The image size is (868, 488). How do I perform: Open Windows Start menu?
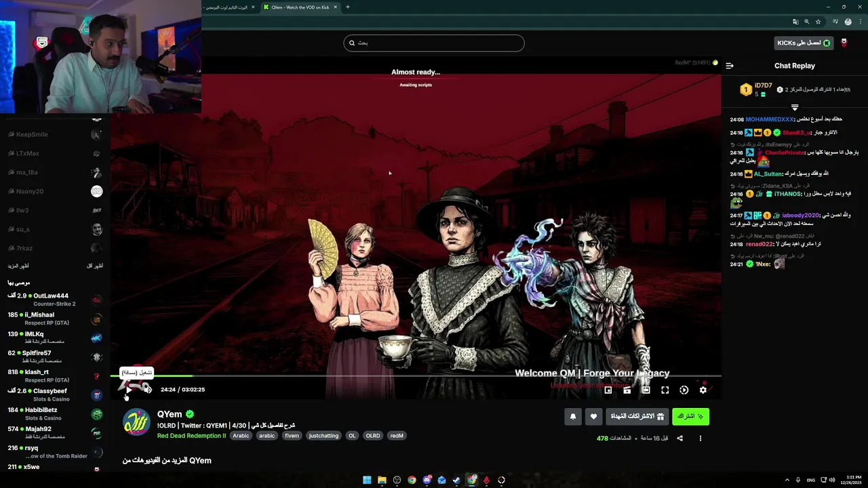coord(367,480)
